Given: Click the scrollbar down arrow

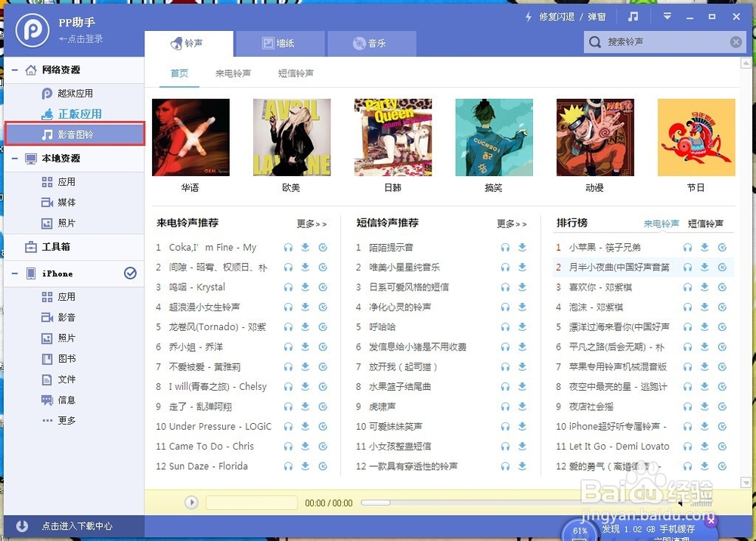Looking at the screenshot, I should [746, 482].
